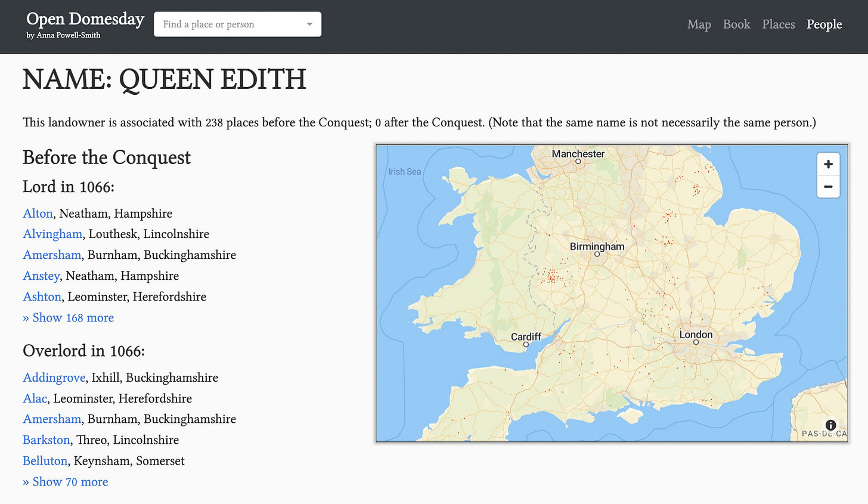The image size is (868, 504).
Task: Open the Belluton place link
Action: tap(45, 460)
